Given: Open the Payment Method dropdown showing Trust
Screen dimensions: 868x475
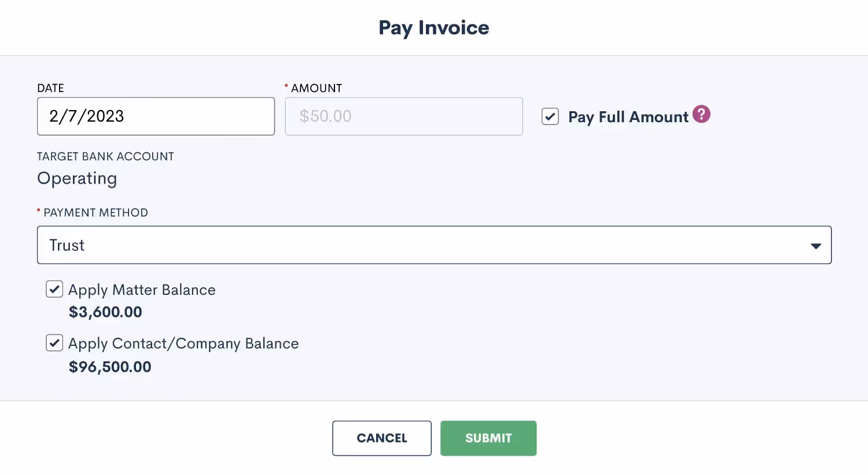Looking at the screenshot, I should tap(434, 245).
